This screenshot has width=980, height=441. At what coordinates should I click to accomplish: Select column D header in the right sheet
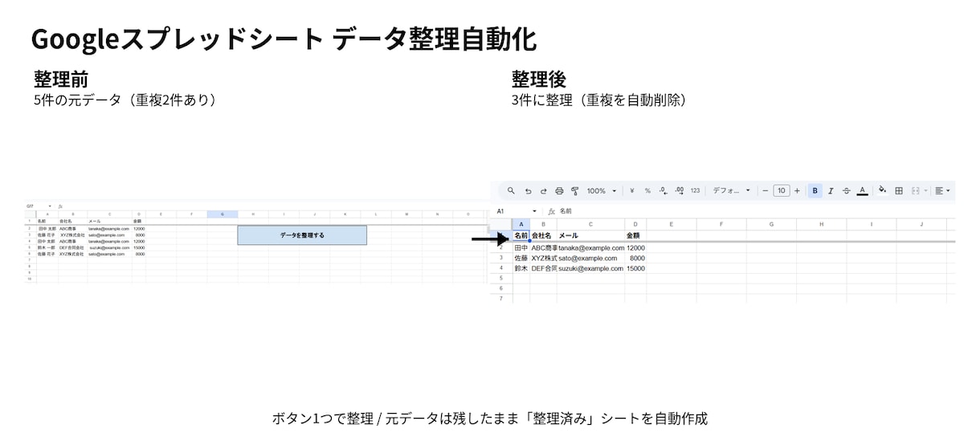pos(635,223)
